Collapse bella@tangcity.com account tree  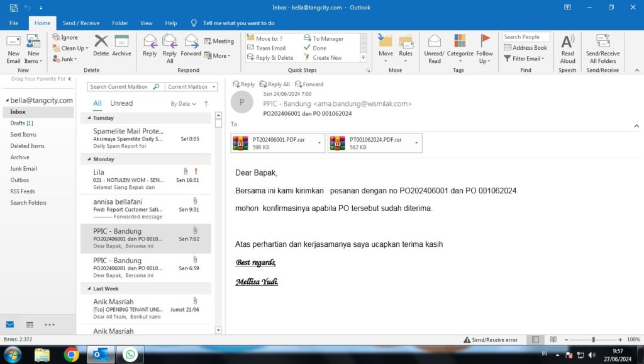[7, 100]
